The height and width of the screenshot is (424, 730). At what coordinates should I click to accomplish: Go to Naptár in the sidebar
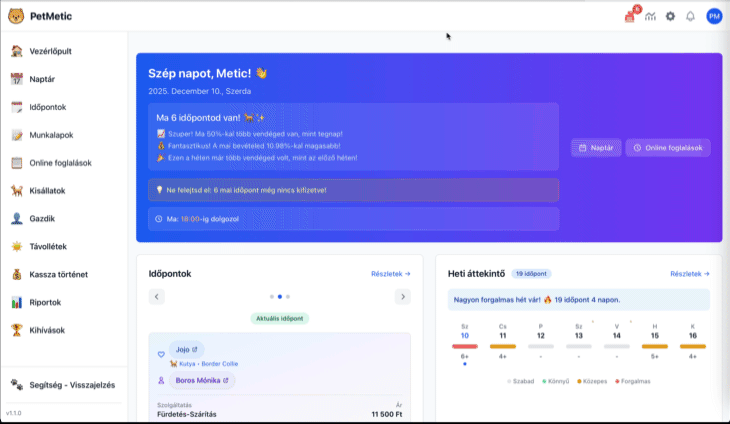pyautogui.click(x=43, y=79)
